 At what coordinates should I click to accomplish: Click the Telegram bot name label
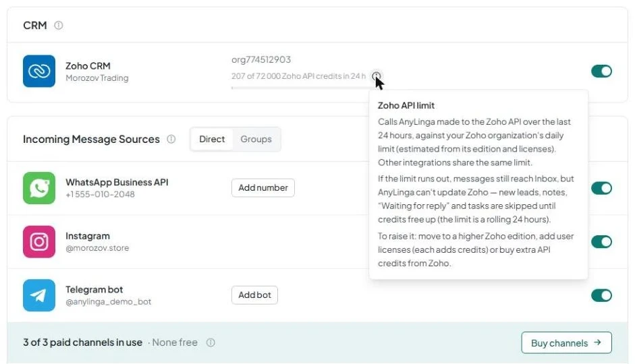[94, 290]
